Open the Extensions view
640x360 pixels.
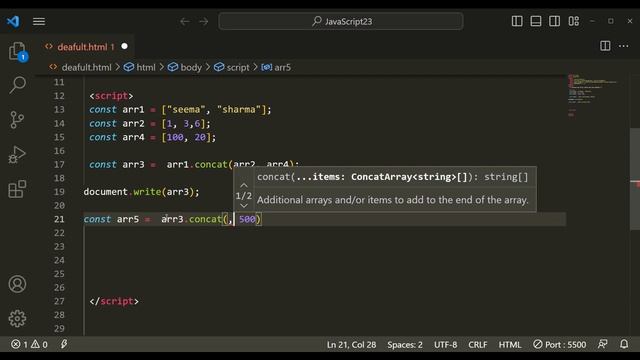click(x=17, y=189)
